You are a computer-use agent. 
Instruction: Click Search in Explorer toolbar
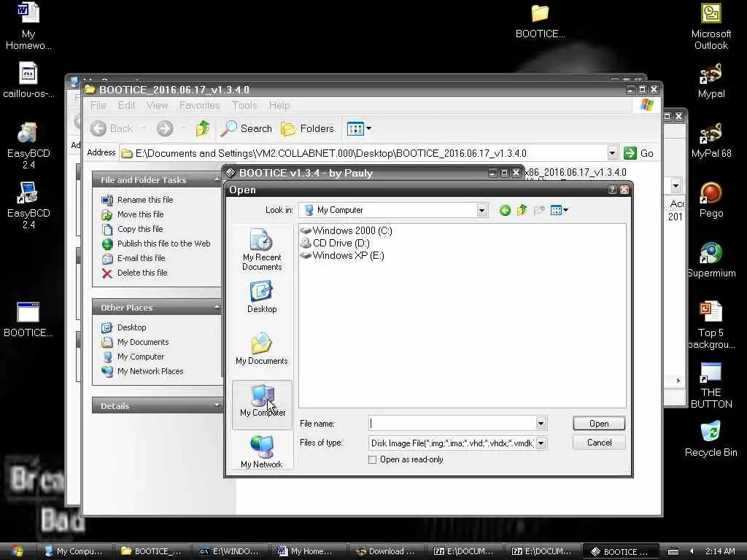point(247,128)
